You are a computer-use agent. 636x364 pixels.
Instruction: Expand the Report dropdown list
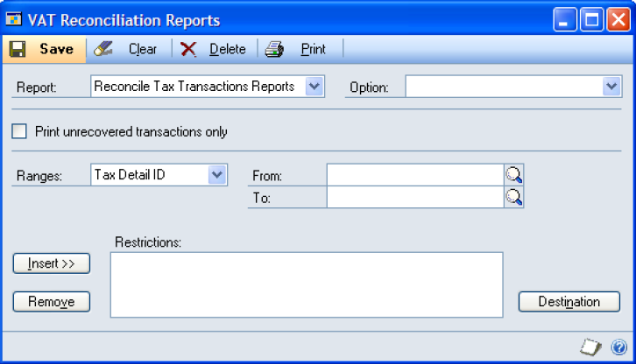coord(314,87)
